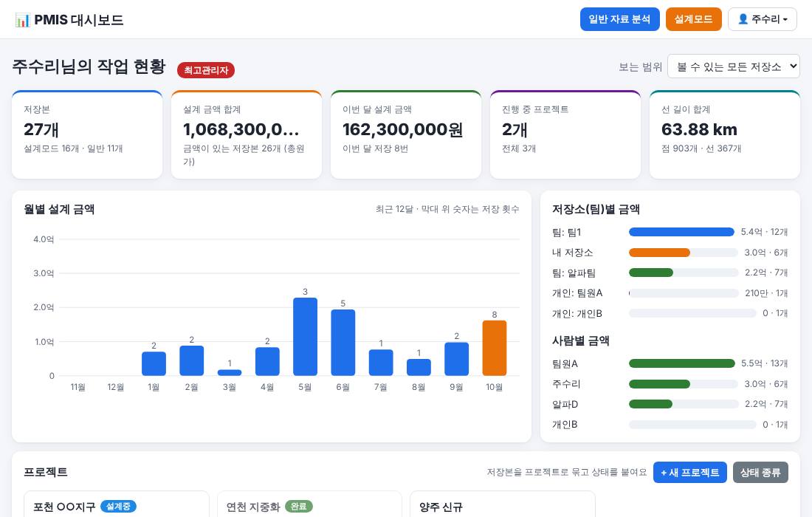Viewport: 812px width, 517px height.
Task: Click the 4.0억 axis label
Action: [44, 239]
